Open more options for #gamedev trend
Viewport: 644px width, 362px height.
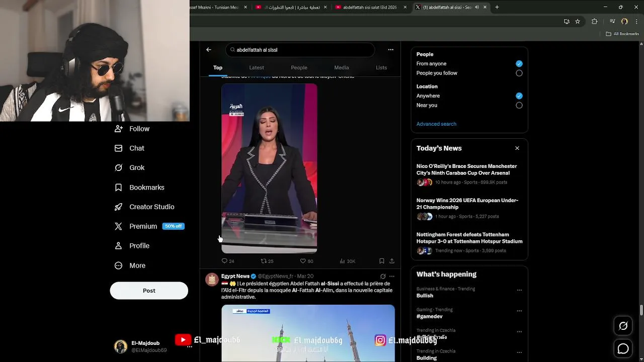(519, 311)
